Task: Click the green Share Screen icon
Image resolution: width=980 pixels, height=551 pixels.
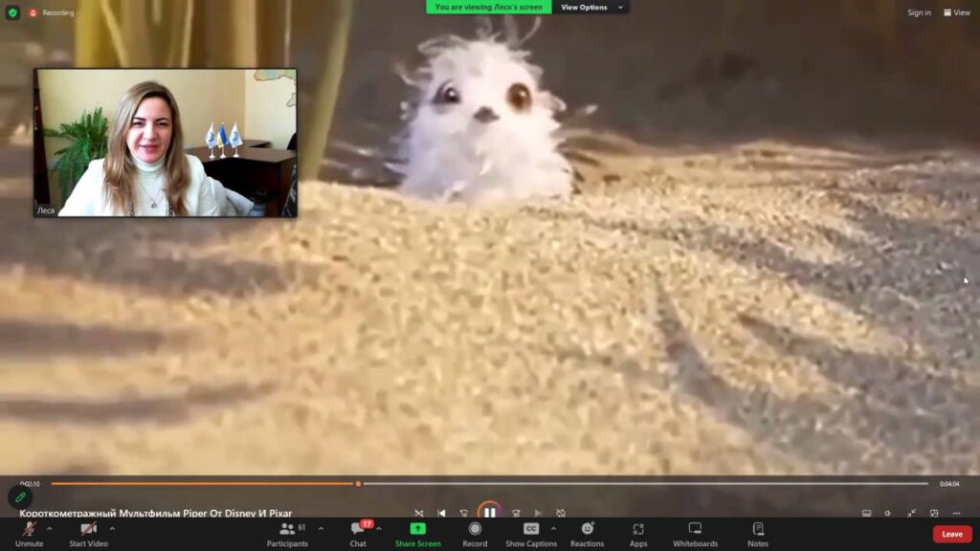Action: [x=418, y=529]
